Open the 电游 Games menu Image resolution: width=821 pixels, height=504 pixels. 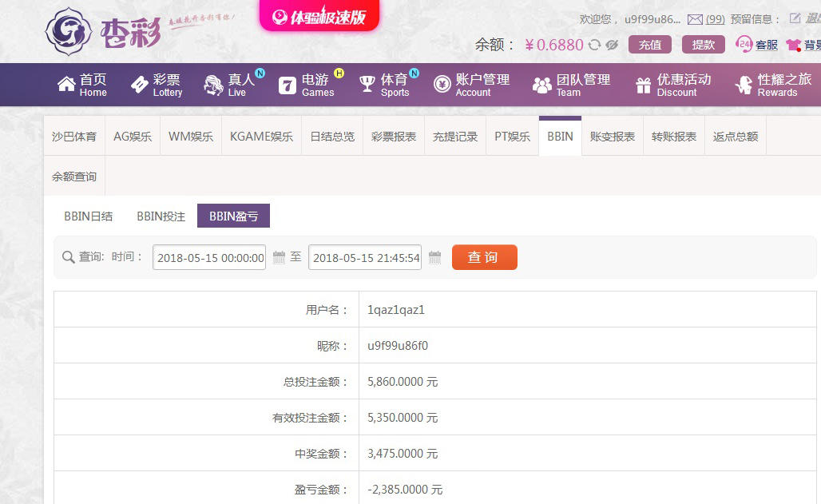click(306, 85)
